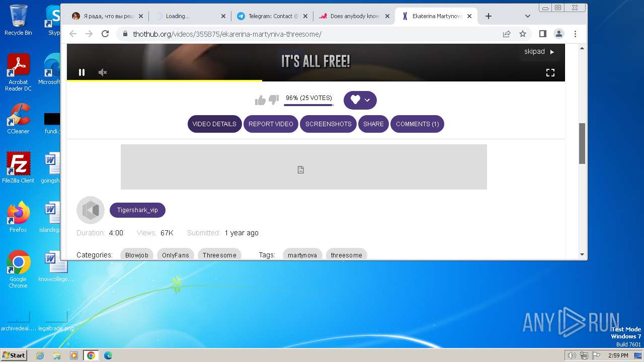644x362 pixels.
Task: Click browser forward arrow
Action: 89,34
